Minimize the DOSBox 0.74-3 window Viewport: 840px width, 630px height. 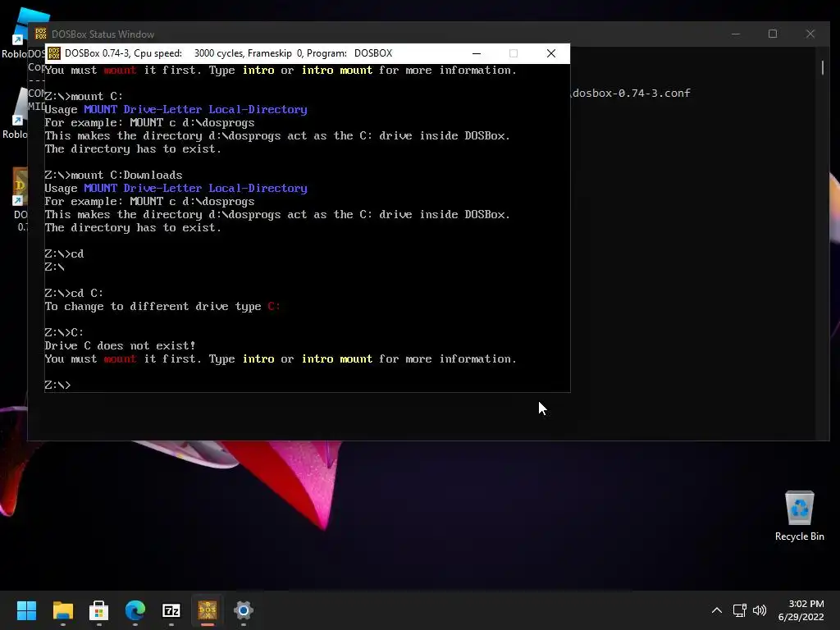tap(477, 53)
